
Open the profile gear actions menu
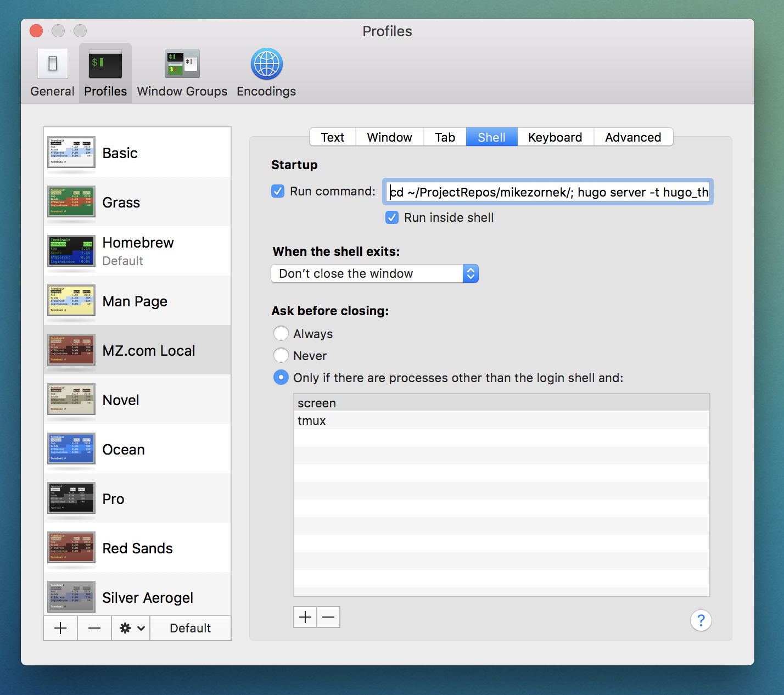tap(131, 628)
